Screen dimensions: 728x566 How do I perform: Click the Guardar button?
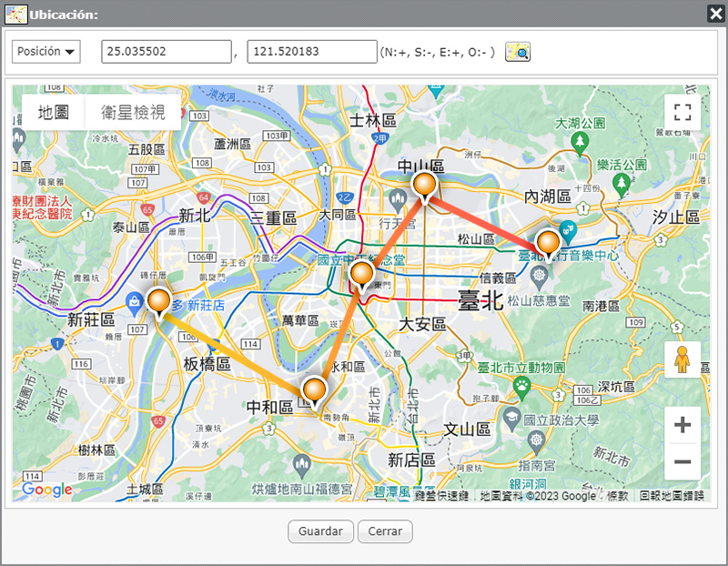(320, 531)
